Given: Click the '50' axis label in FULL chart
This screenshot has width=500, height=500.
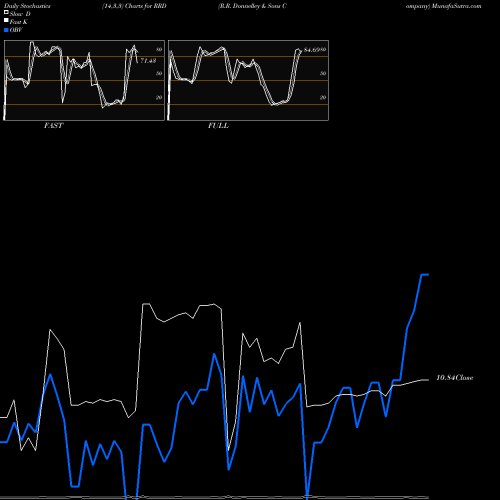Looking at the screenshot, I should point(323,73).
